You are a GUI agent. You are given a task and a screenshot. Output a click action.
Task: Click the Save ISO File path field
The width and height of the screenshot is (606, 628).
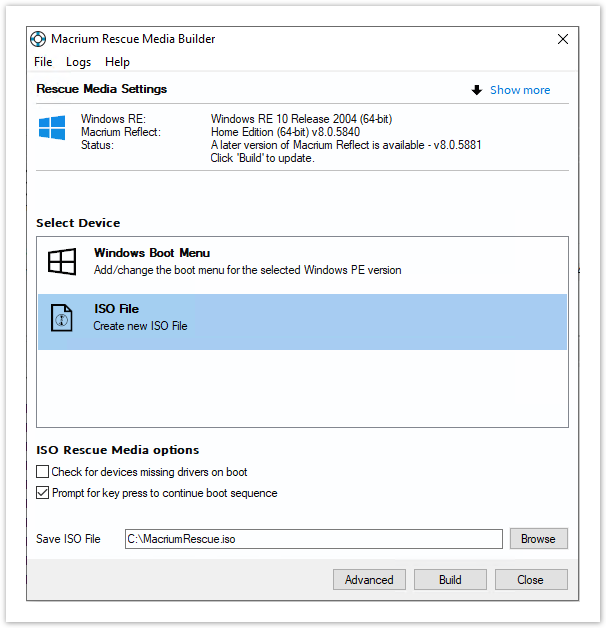click(314, 539)
